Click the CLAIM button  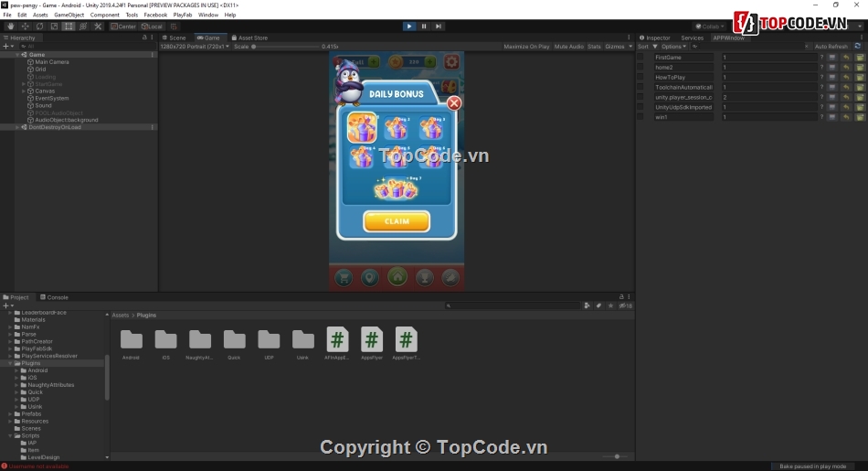397,221
